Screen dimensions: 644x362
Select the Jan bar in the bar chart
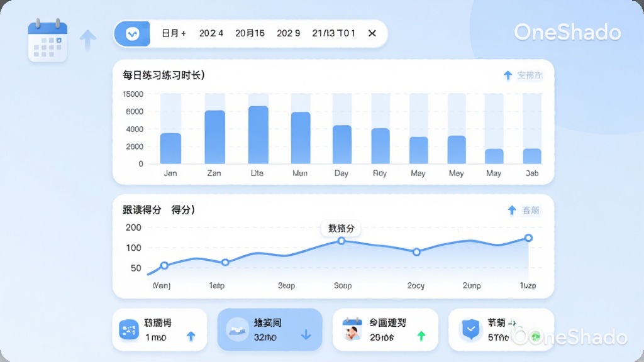pos(170,148)
